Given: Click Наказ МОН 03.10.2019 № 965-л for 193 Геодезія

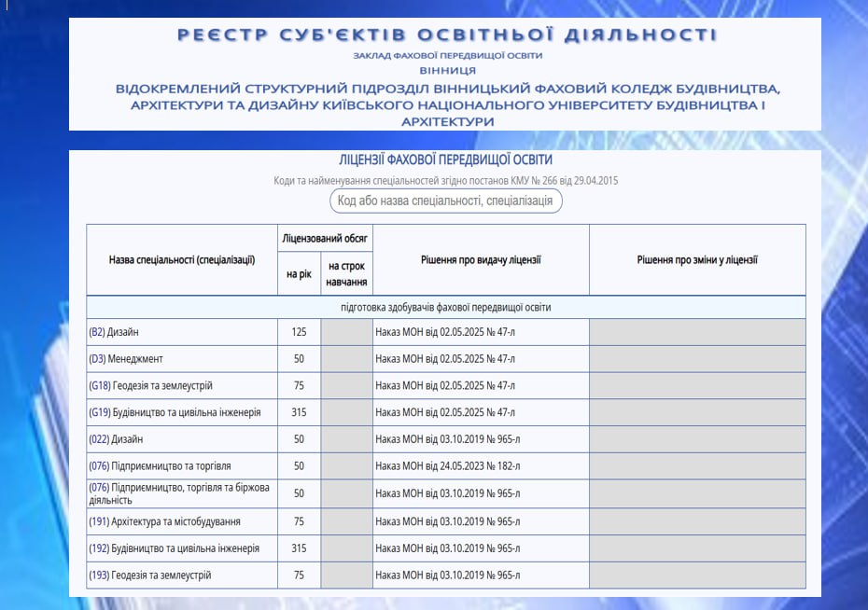Looking at the screenshot, I should click(448, 575).
